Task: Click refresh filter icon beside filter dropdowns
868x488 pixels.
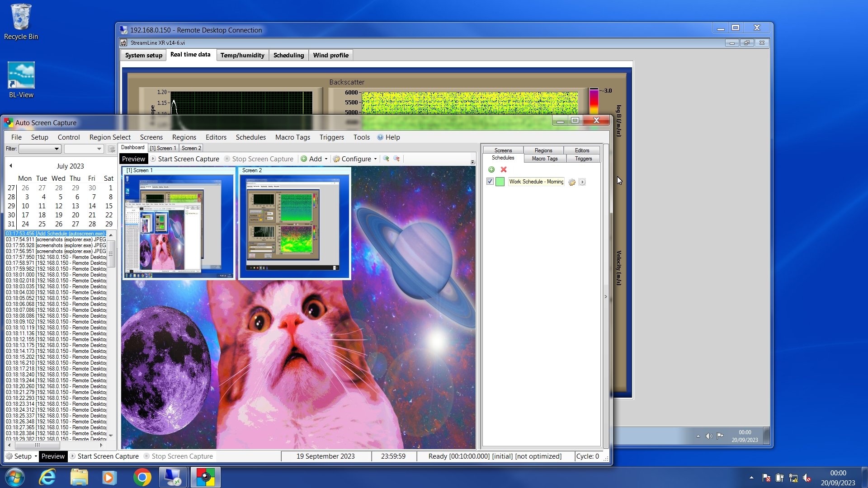Action: pyautogui.click(x=111, y=149)
